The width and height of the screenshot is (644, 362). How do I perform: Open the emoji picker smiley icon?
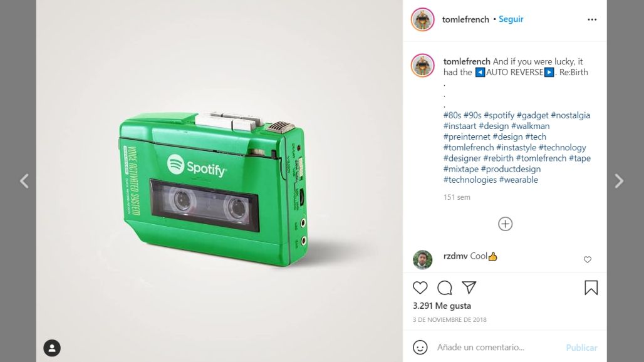point(420,347)
